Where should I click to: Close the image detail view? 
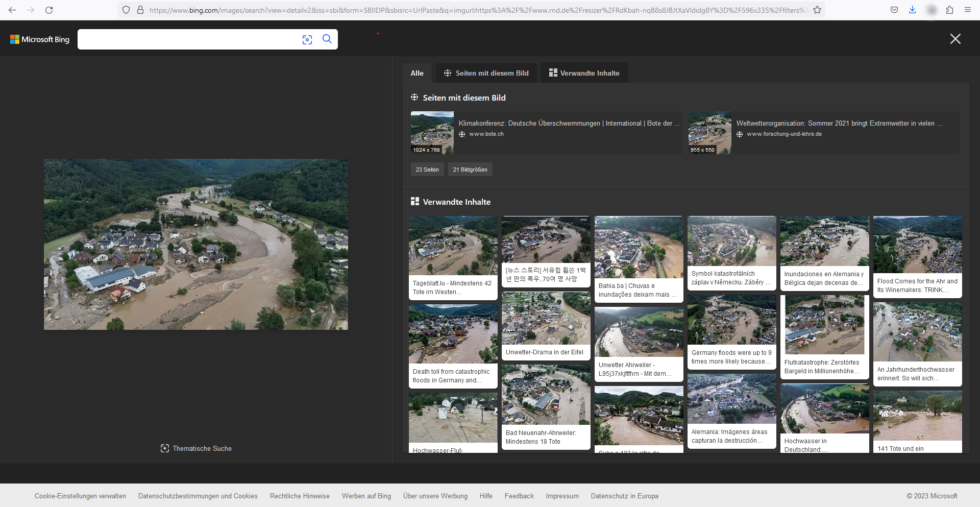tap(955, 39)
